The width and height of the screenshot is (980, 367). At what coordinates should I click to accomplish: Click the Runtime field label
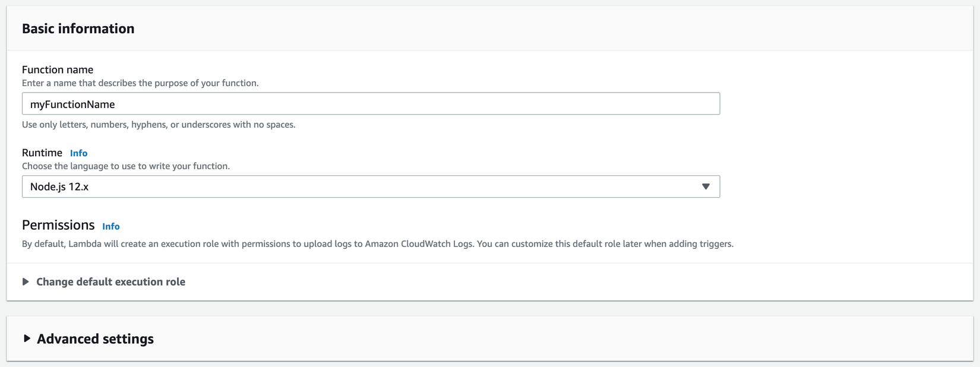[42, 153]
